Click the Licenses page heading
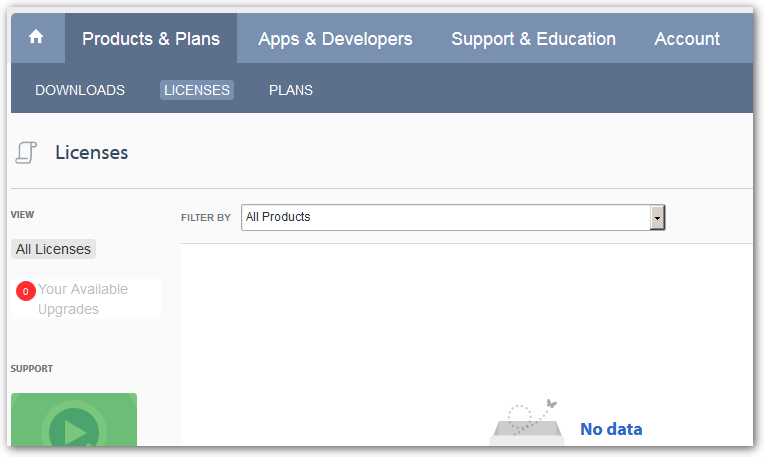 point(92,152)
